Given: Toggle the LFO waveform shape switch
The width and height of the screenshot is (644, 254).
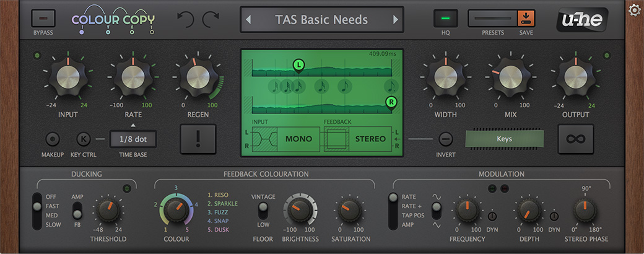Looking at the screenshot, I should click(x=437, y=211).
